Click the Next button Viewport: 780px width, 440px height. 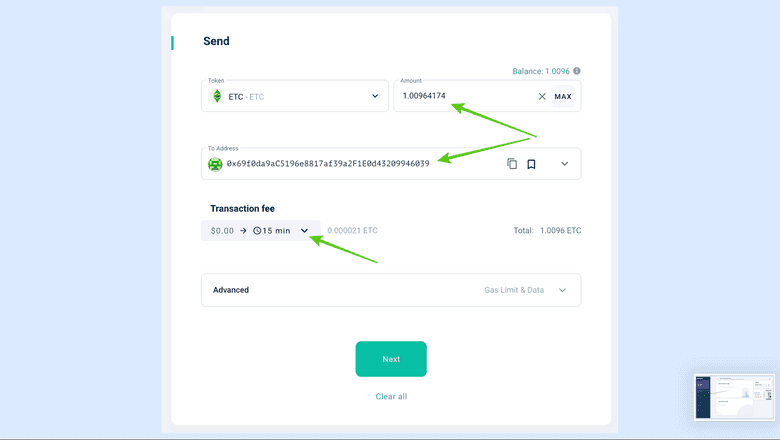click(391, 359)
